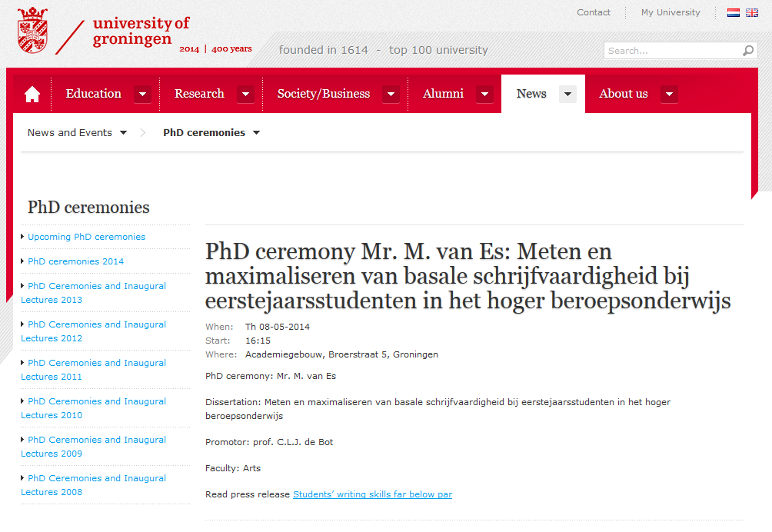Image resolution: width=772 pixels, height=532 pixels.
Task: Select PhD ceremonies 2014 in the sidebar
Action: tap(75, 261)
